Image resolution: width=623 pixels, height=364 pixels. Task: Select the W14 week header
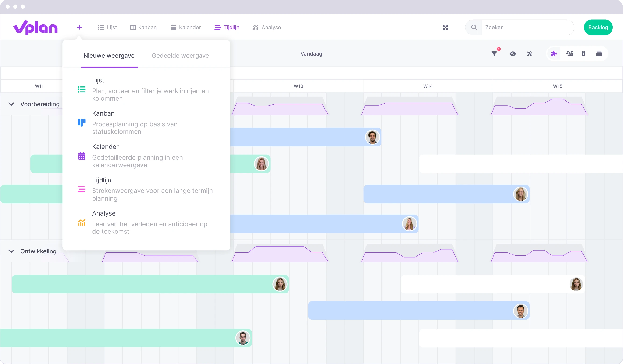pyautogui.click(x=428, y=86)
